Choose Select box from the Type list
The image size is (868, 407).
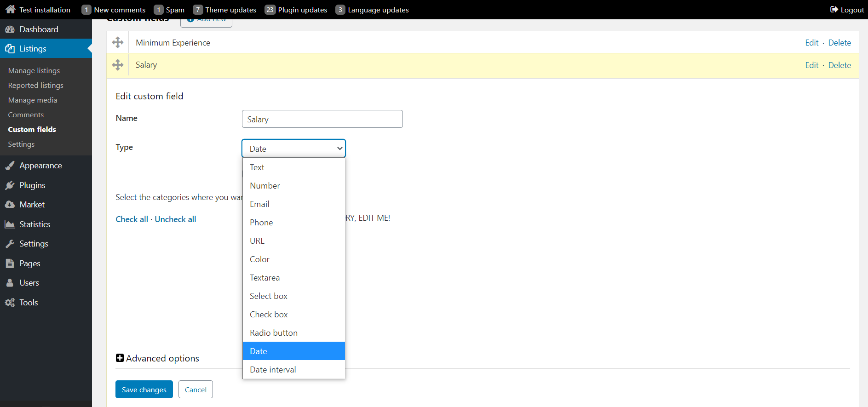pyautogui.click(x=294, y=296)
